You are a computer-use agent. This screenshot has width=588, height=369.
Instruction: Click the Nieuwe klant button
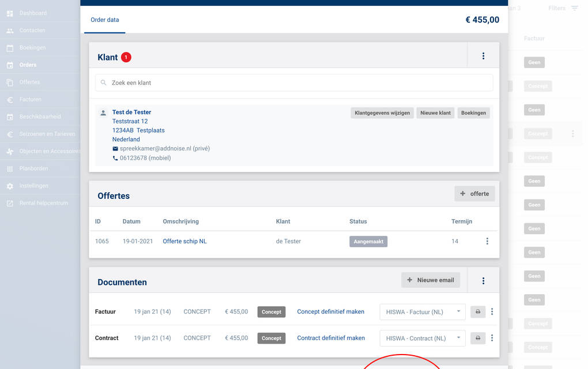pos(435,113)
